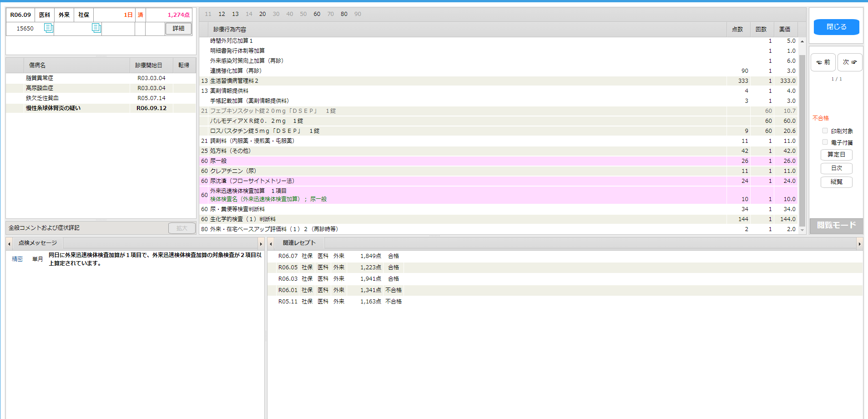Open related receipt R06.07

point(565,256)
